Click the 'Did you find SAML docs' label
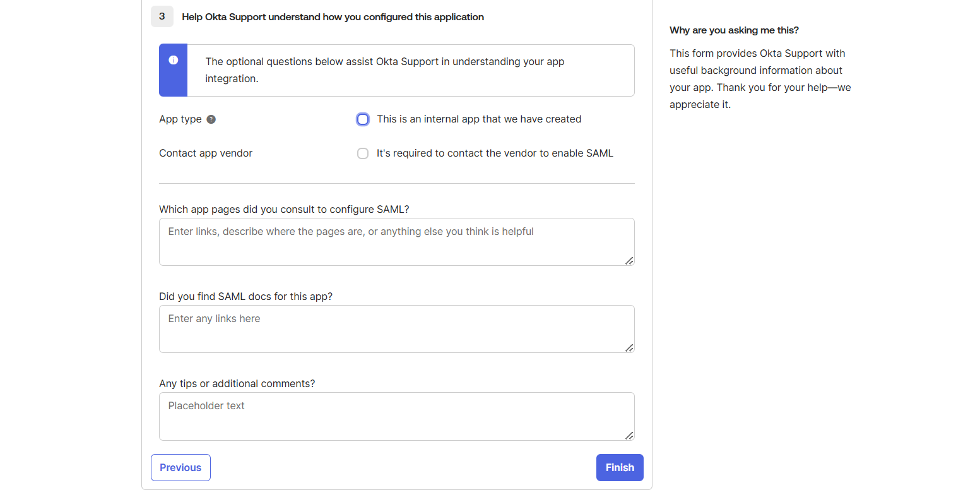980x490 pixels. pyautogui.click(x=245, y=297)
